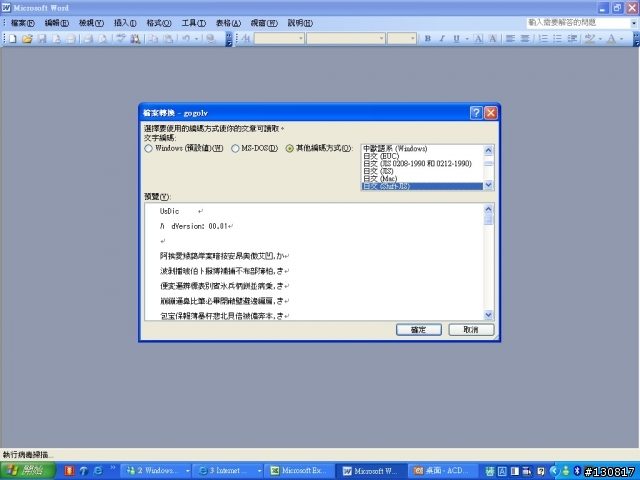Select the Windows default encoding radio
The image size is (640, 480).
tap(148, 149)
